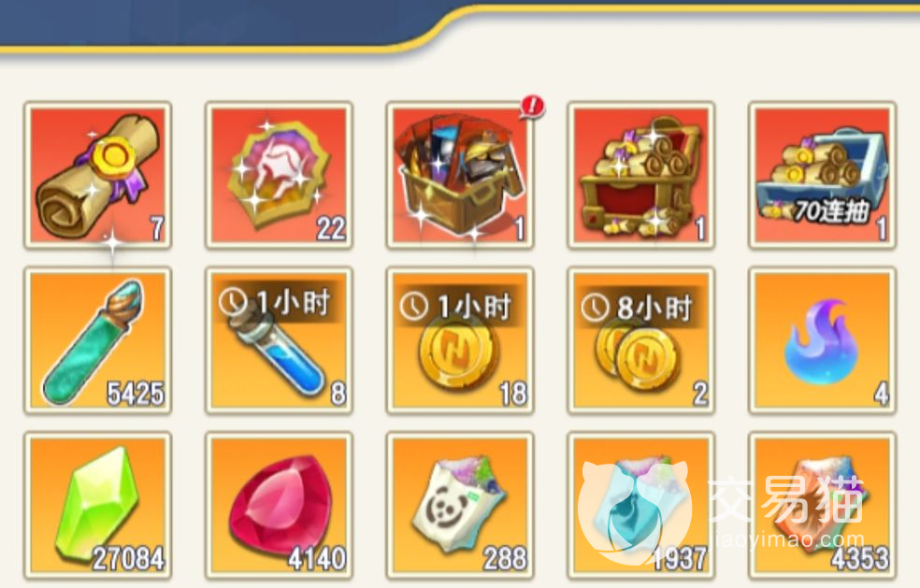
Task: Select the orange pouch item with count 4353
Action: coord(822,506)
